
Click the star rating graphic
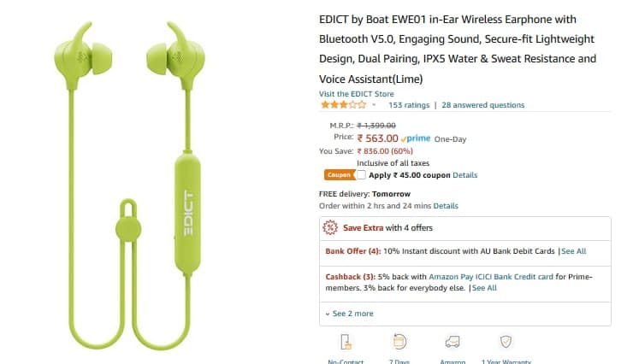[x=344, y=105]
